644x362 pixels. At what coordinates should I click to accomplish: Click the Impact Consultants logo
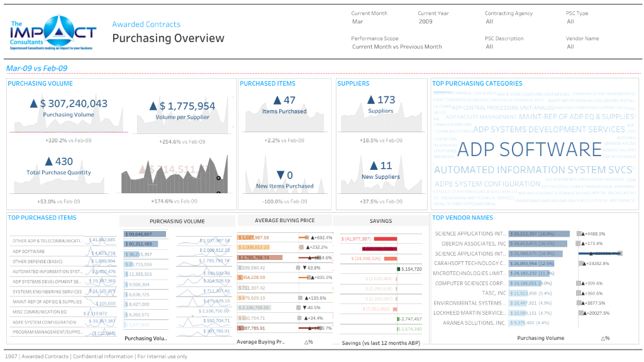[x=53, y=33]
